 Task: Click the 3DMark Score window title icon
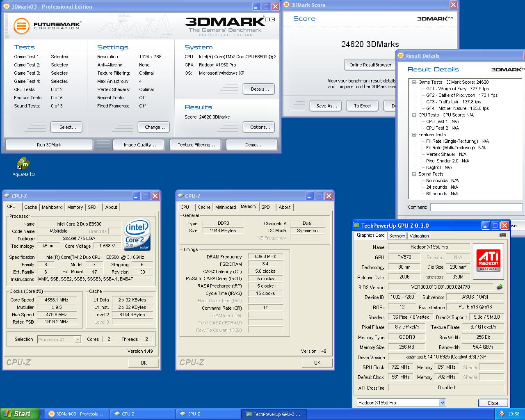point(286,5)
